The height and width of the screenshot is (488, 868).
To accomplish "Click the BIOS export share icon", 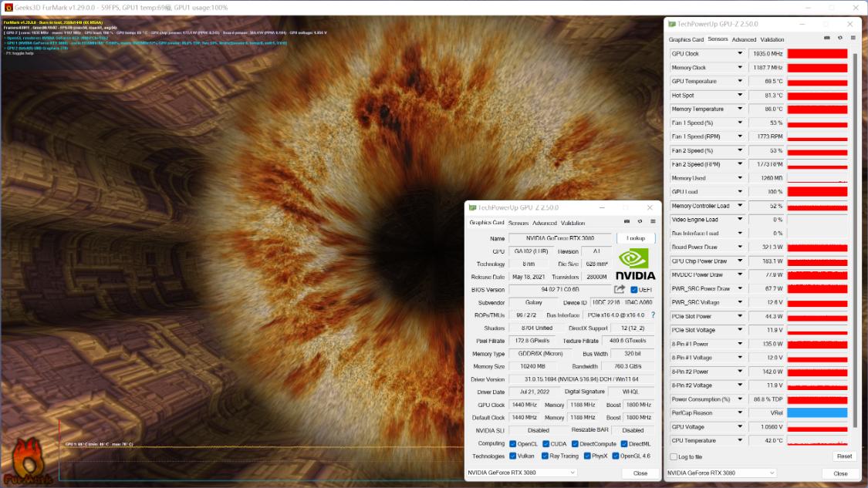I will (620, 289).
